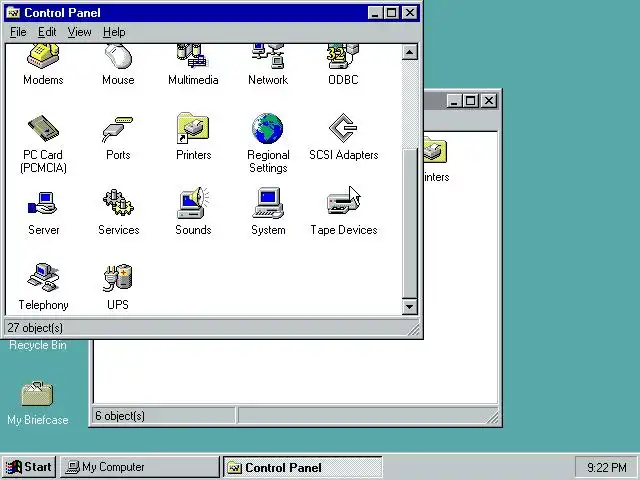Open the Regional Settings globe icon
Image resolution: width=640 pixels, height=480 pixels.
(x=268, y=129)
